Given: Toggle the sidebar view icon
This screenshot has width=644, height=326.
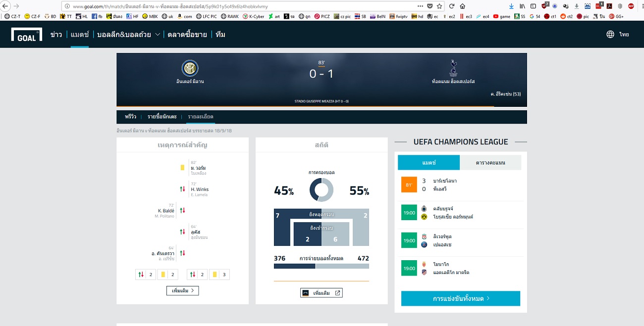Looking at the screenshot, I should (533, 6).
